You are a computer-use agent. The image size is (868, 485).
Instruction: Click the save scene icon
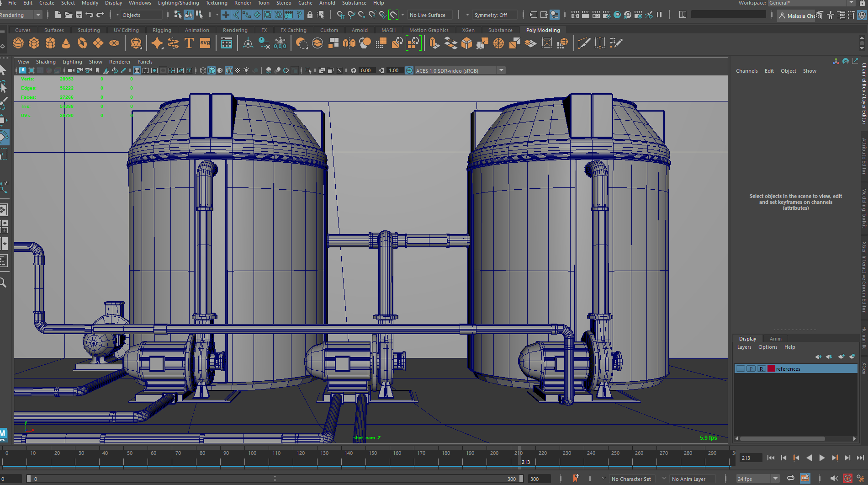[79, 15]
